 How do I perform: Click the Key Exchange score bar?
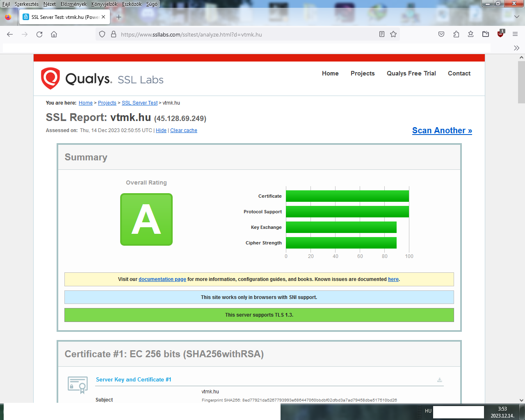coord(341,227)
